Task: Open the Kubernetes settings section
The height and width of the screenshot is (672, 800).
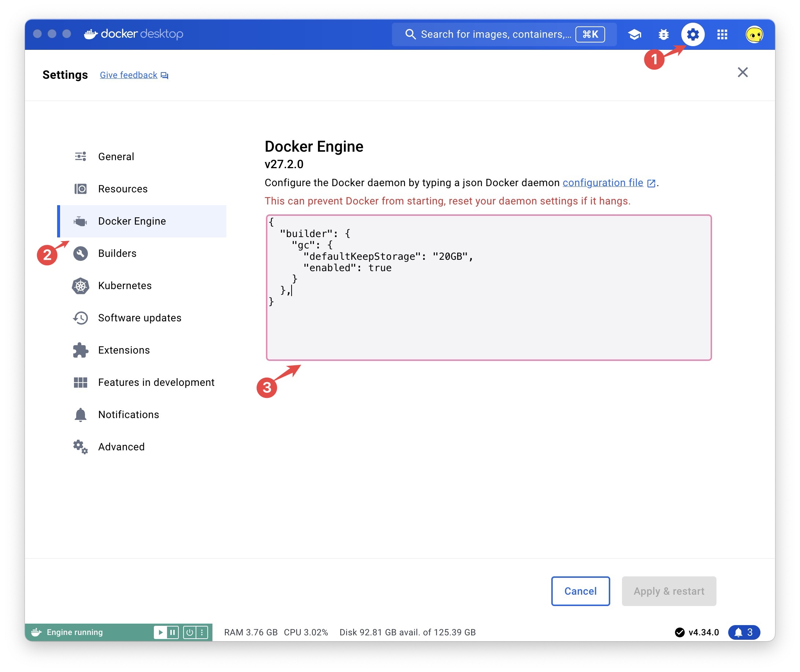Action: 142,286
